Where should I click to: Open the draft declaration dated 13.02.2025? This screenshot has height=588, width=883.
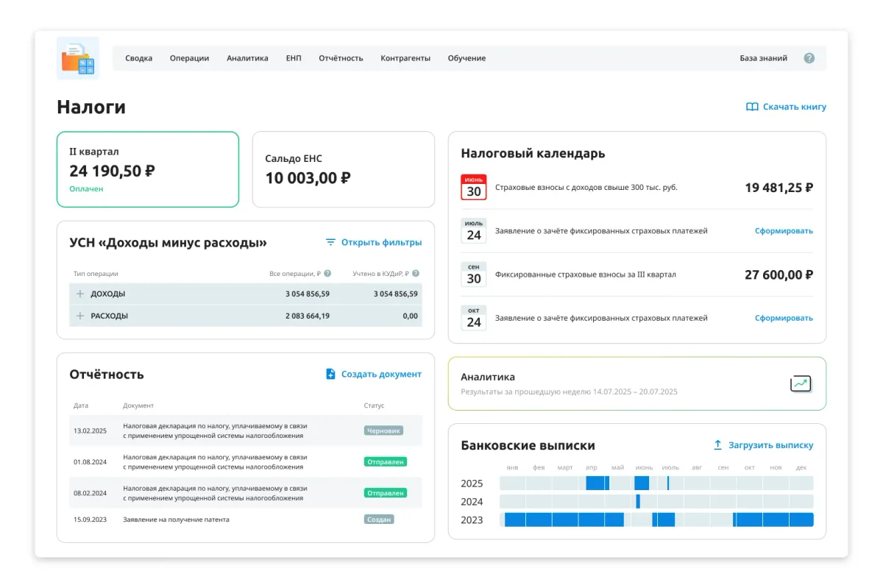click(214, 431)
